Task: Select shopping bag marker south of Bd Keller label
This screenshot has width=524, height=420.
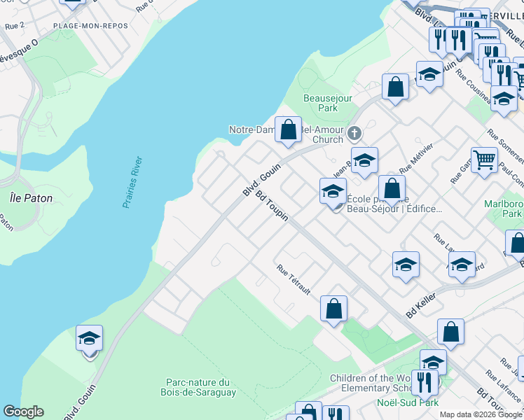Action: tap(451, 334)
